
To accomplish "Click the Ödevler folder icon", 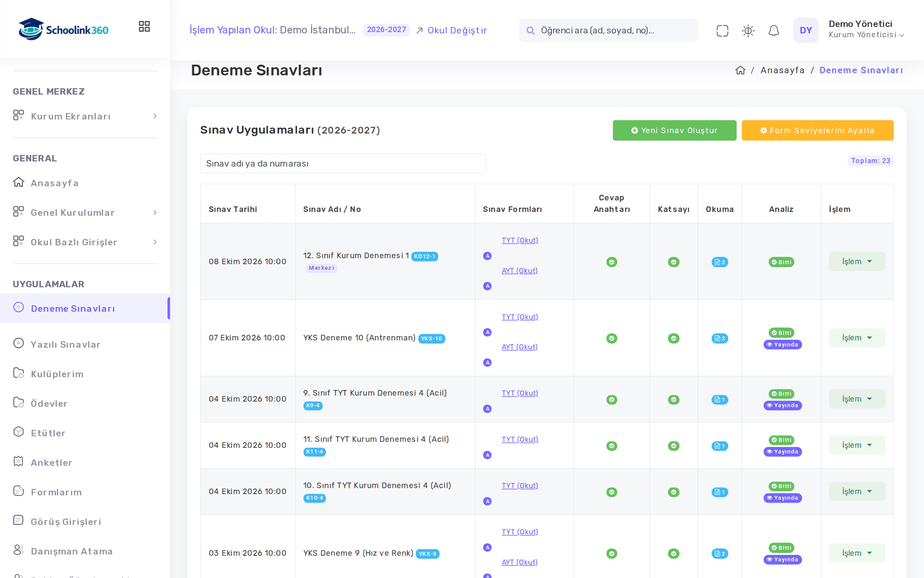I will click(x=18, y=402).
